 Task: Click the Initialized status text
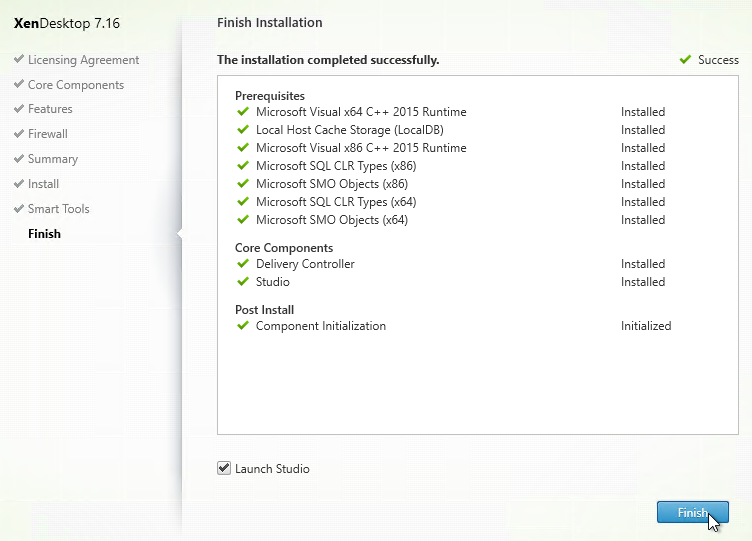(646, 326)
